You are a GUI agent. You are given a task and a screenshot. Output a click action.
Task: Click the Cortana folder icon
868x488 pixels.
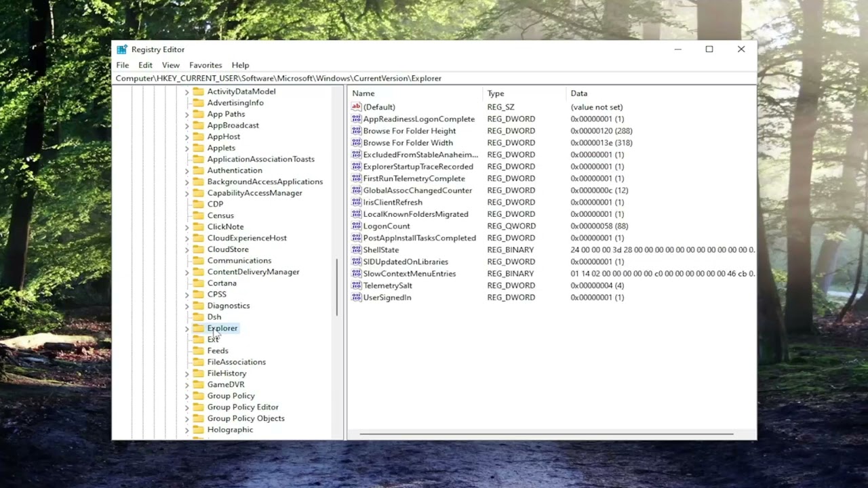tap(198, 283)
